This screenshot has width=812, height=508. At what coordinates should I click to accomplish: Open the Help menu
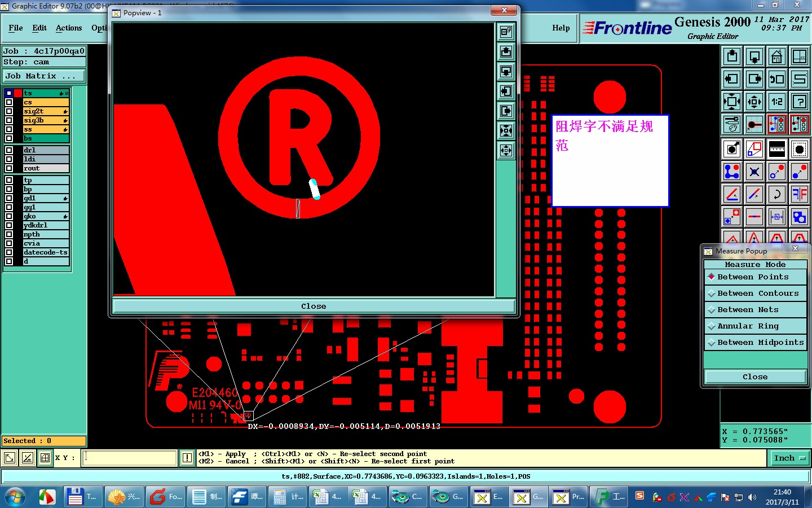(x=561, y=28)
